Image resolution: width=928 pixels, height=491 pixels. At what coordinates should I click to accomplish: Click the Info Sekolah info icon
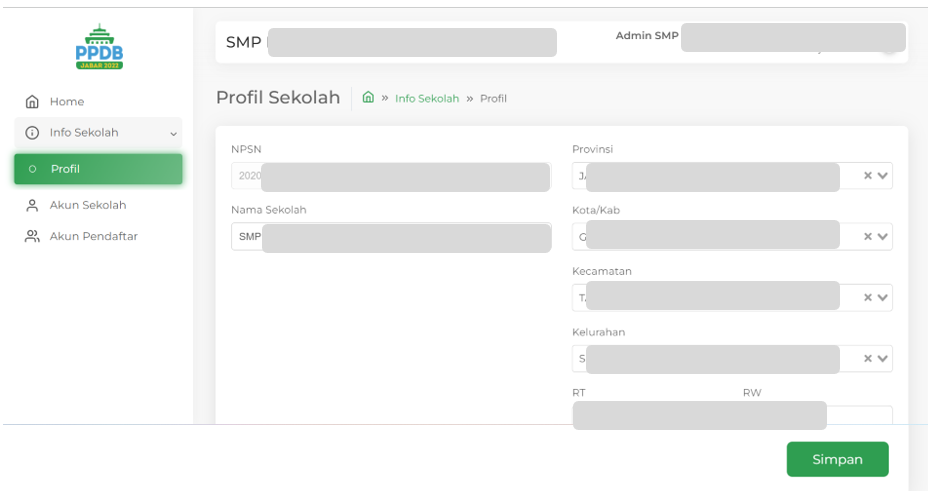[x=32, y=133]
